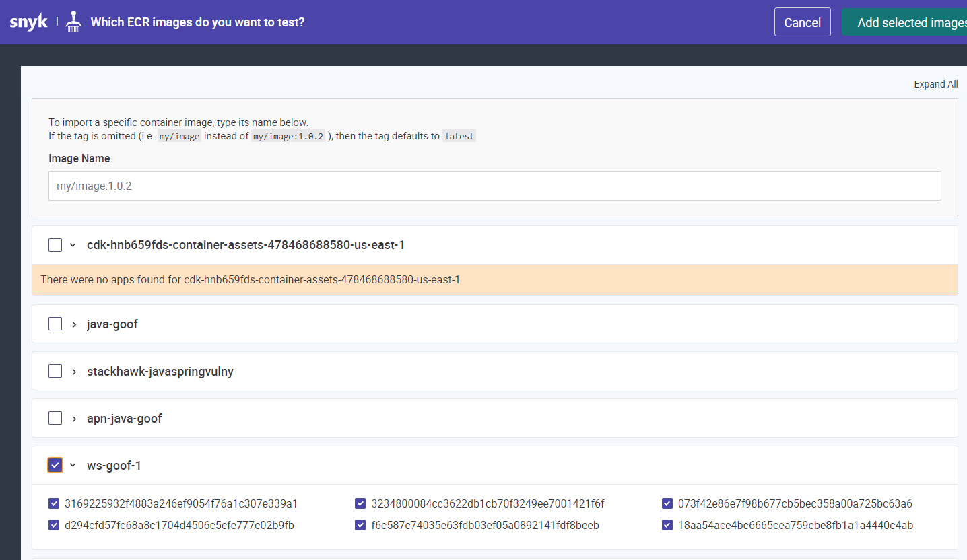Screen dimensions: 967x560
Task: Cancel the image selection
Action: (802, 22)
